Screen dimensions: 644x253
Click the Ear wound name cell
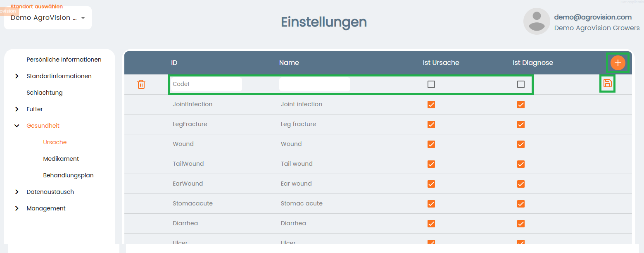pos(296,184)
